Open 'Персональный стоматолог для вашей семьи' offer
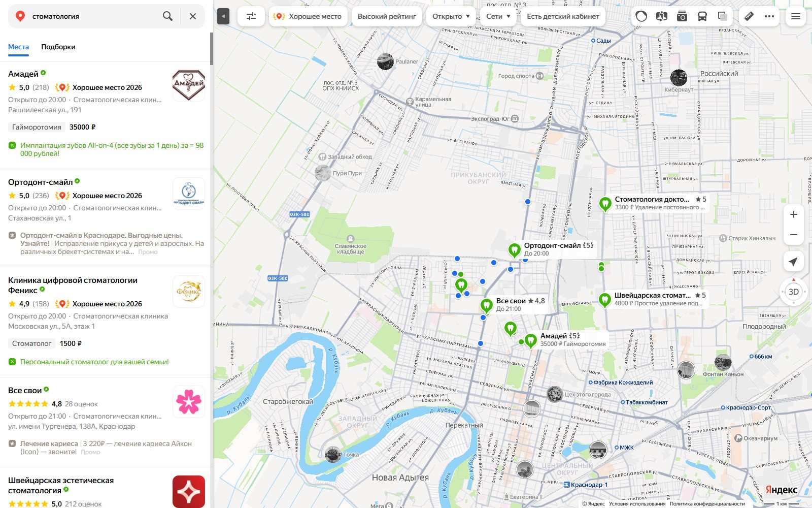This screenshot has width=812, height=508. pyautogui.click(x=94, y=362)
